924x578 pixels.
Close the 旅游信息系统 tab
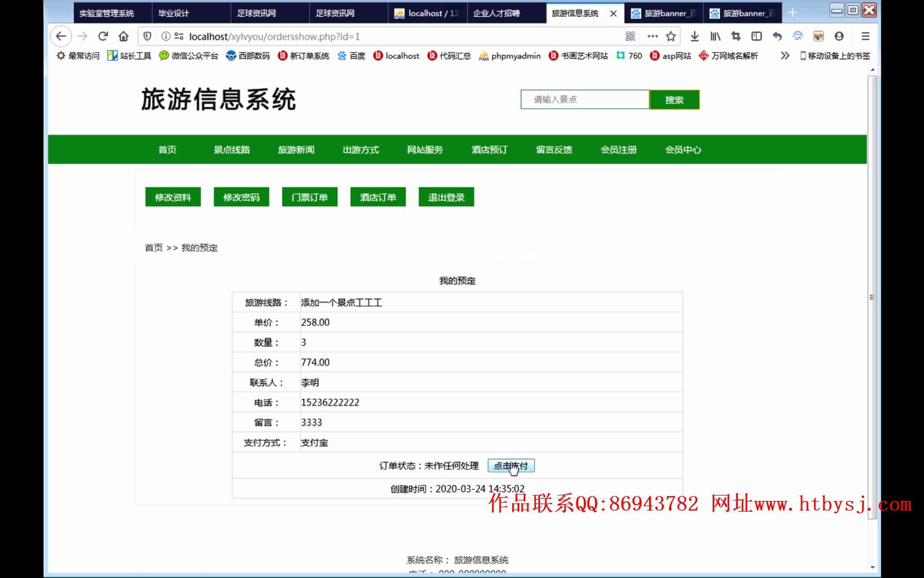tap(613, 13)
